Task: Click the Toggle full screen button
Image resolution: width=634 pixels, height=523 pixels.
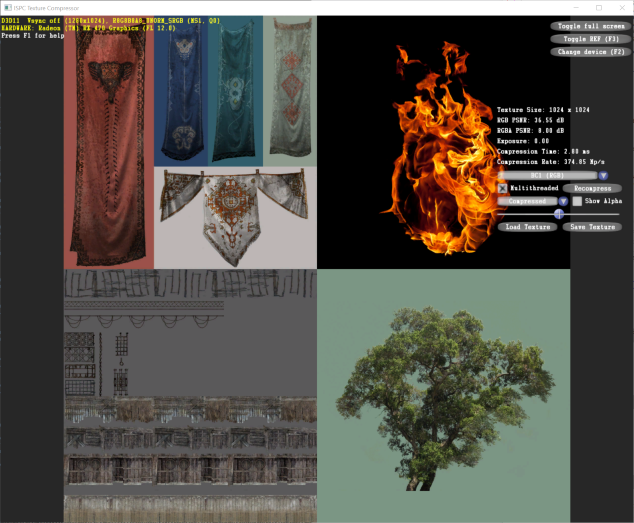Action: [x=591, y=26]
